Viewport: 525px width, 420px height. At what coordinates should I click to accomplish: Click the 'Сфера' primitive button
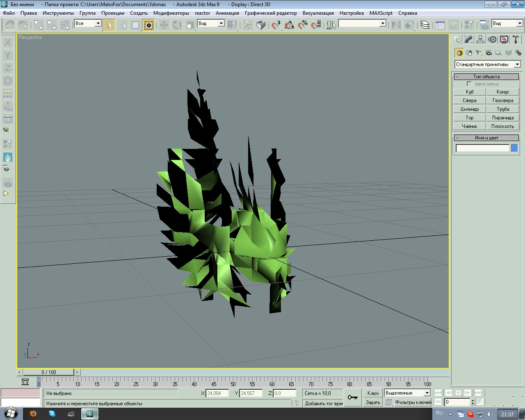tap(470, 100)
